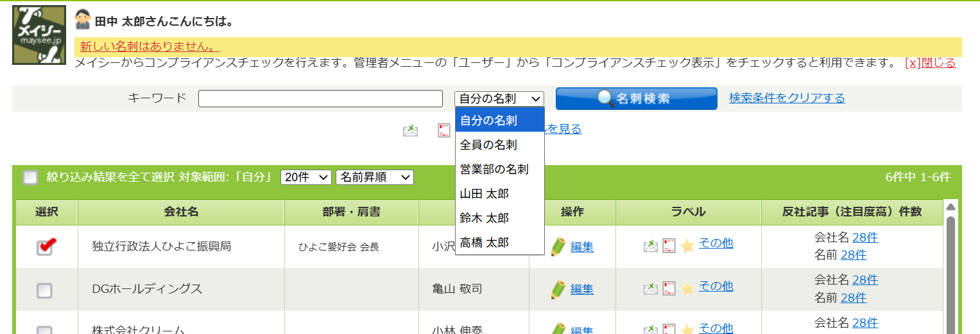Image resolution: width=980 pixels, height=334 pixels.
Task: Pick 営業部の名刺 from the dropdown list
Action: (500, 169)
